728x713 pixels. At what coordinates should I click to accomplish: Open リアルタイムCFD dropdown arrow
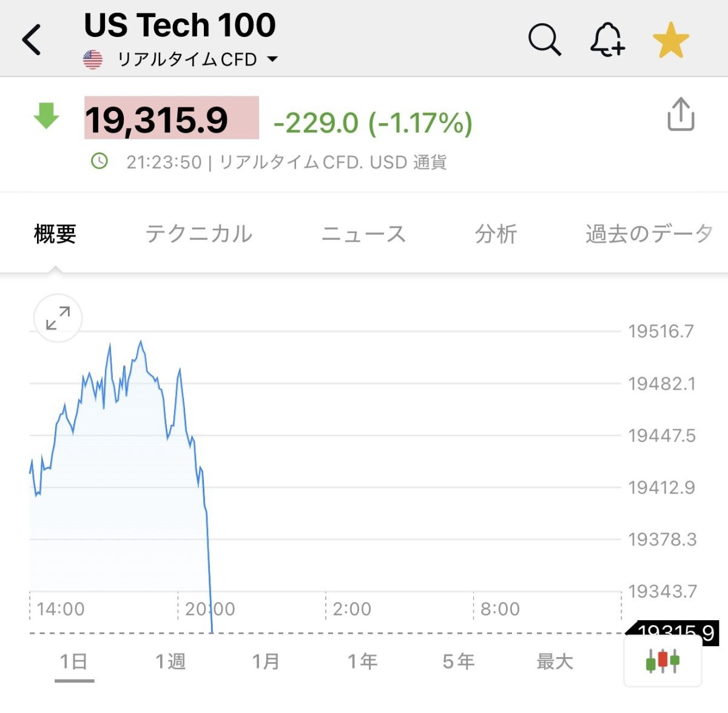tap(272, 59)
